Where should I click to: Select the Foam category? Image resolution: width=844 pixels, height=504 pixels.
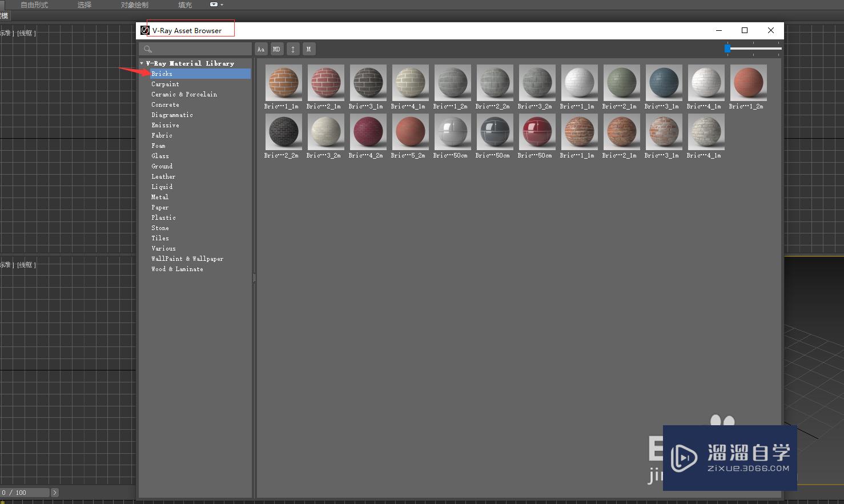158,146
